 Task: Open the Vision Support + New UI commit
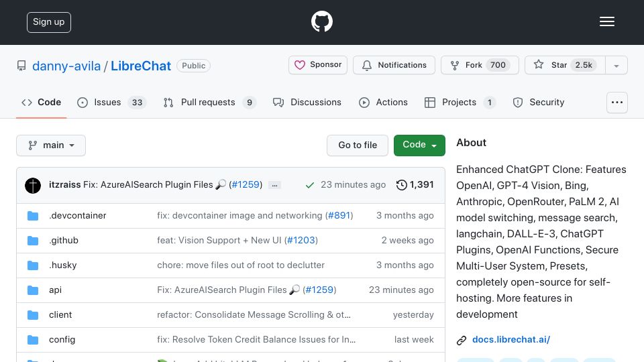[x=219, y=241]
